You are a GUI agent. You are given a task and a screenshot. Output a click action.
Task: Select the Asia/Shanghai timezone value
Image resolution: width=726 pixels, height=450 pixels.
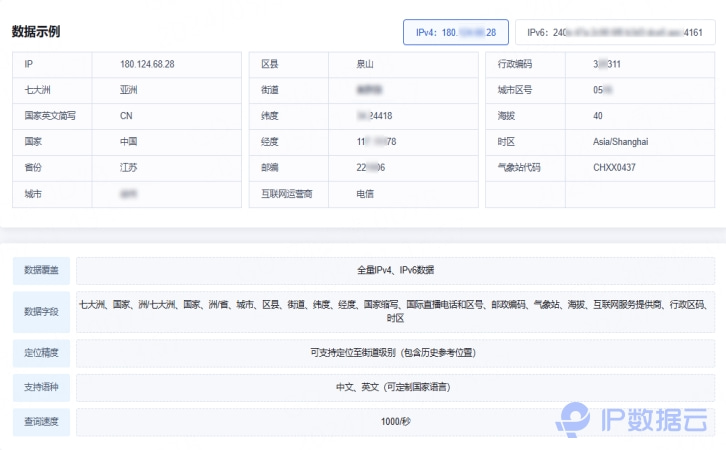click(620, 142)
